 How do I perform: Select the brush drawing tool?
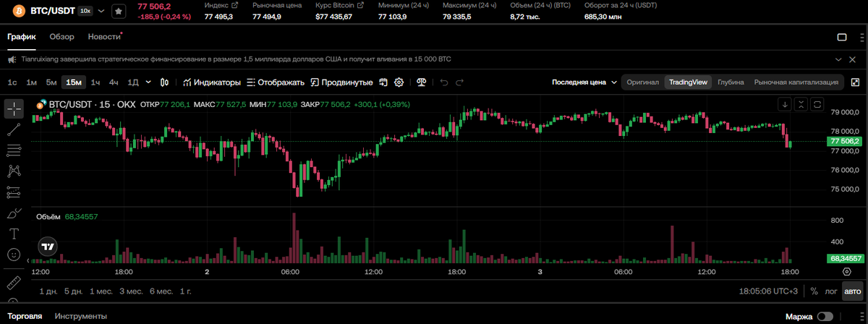(x=14, y=213)
